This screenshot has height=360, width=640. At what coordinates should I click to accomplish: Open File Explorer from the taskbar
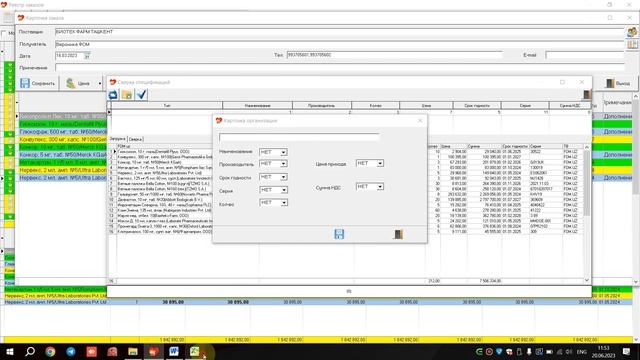click(133, 351)
